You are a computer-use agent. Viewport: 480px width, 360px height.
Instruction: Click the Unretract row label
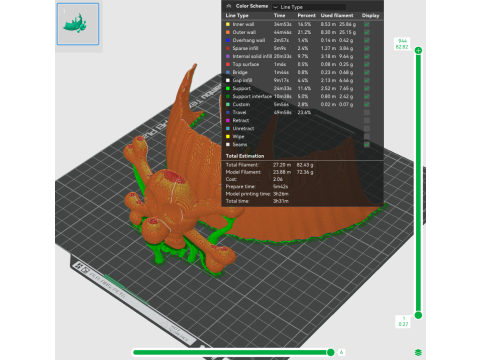click(x=243, y=128)
